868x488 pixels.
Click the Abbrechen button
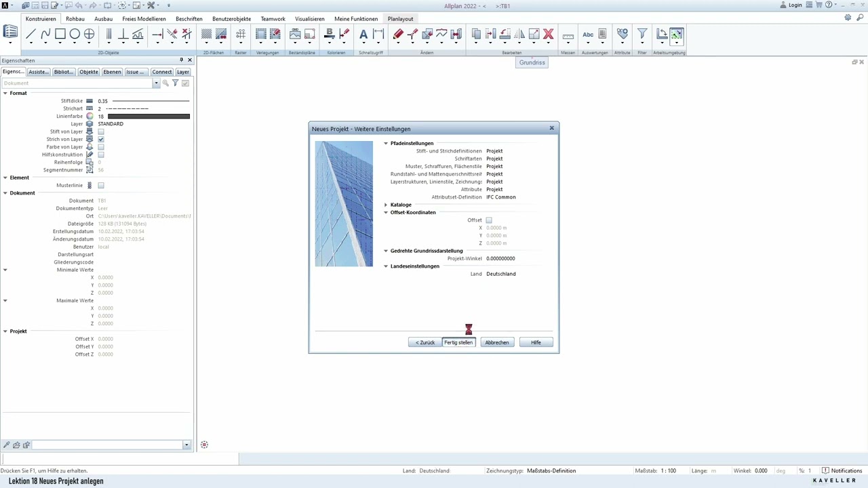[x=497, y=342]
